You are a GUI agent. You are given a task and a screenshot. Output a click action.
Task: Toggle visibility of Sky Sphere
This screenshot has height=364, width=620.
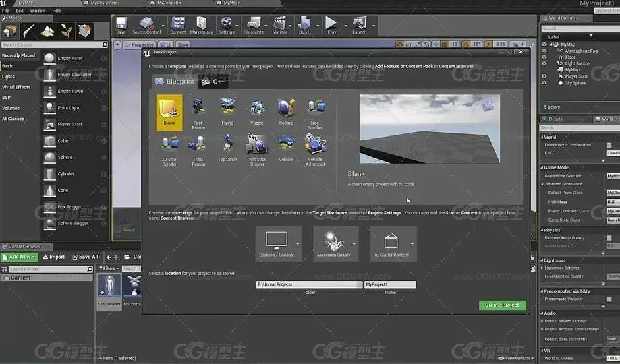(544, 83)
